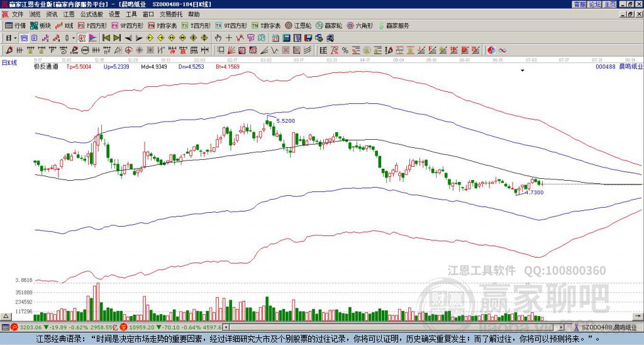644x345 pixels.
Task: Open the calculator icon
Action: (286, 38)
